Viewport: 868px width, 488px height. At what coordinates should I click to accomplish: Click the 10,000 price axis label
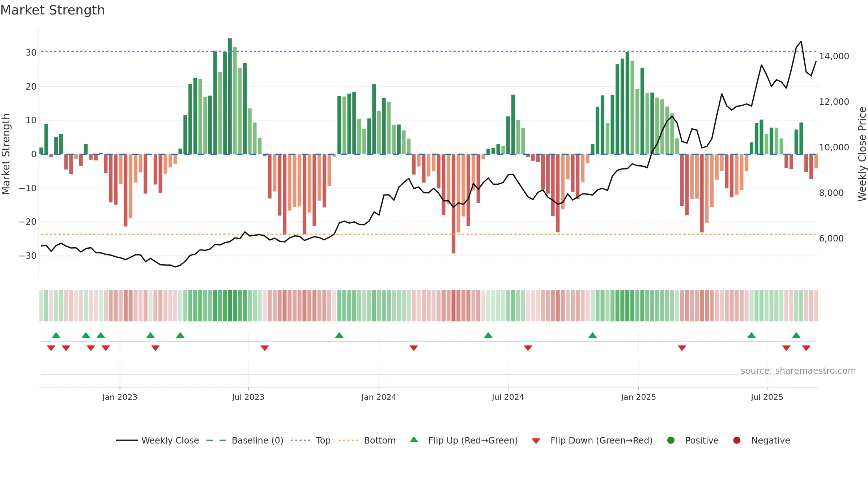834,147
